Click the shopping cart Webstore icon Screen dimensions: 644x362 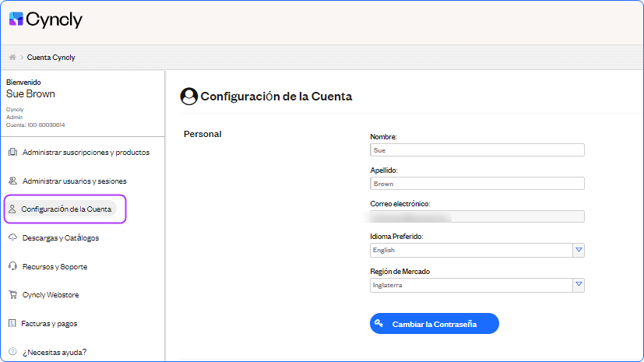point(12,294)
